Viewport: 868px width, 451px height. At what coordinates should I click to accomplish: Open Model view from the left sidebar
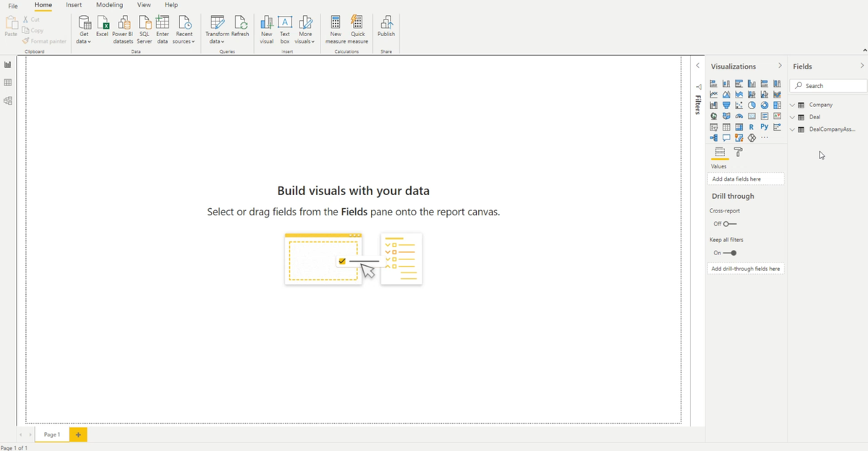click(x=7, y=101)
